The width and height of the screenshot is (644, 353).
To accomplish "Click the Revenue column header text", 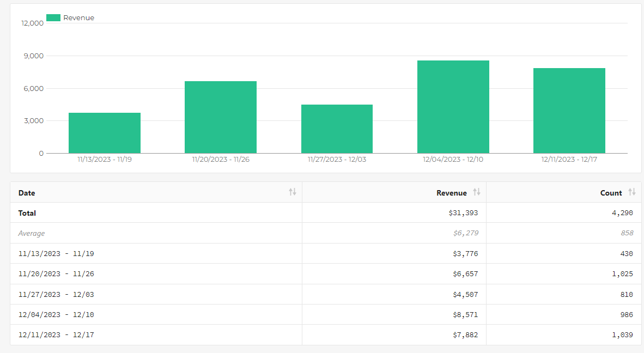I will coord(451,193).
